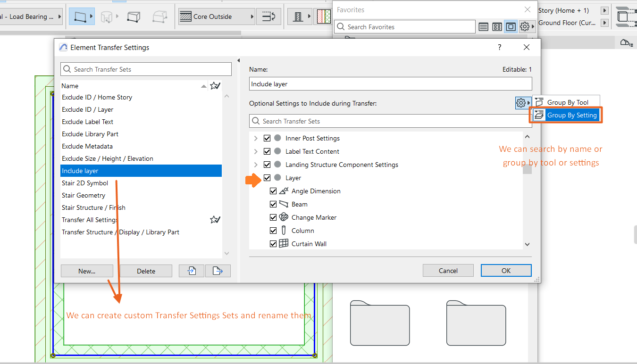Select the rotated wall box icon
637x364 pixels.
pyautogui.click(x=159, y=17)
